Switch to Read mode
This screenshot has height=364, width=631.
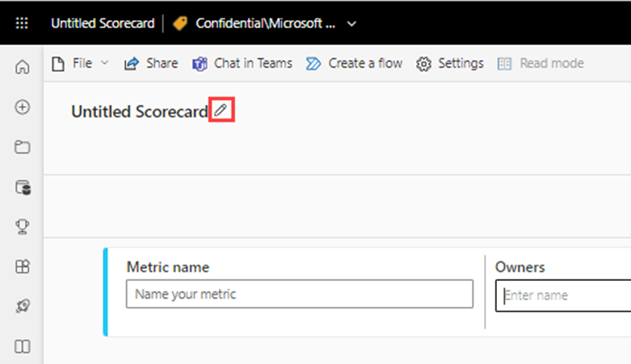(x=541, y=64)
